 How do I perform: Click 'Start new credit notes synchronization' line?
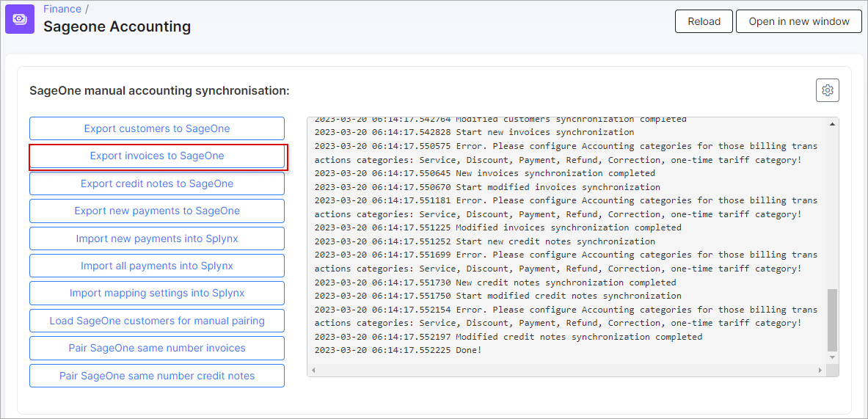[x=484, y=241]
